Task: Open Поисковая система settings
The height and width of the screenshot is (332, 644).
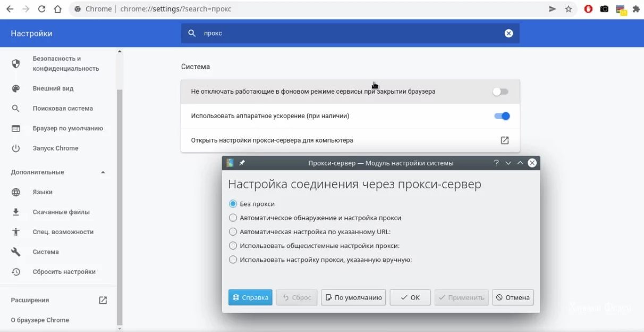Action: tap(57, 108)
